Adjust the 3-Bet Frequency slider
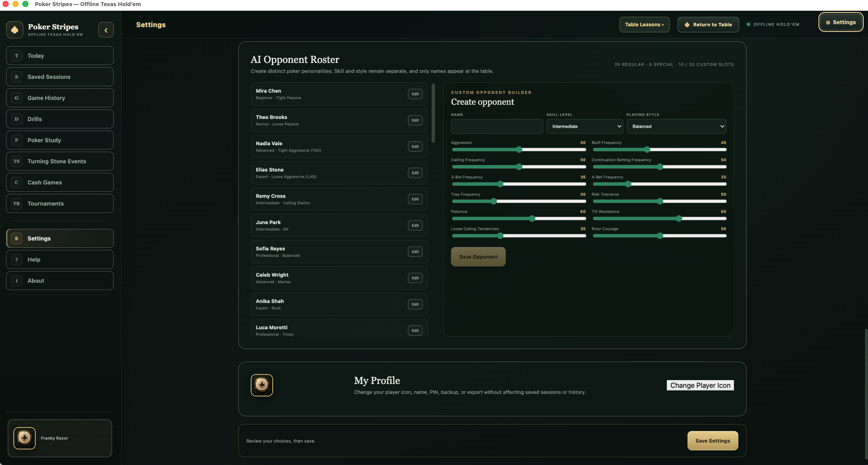868x465 pixels. click(x=519, y=184)
